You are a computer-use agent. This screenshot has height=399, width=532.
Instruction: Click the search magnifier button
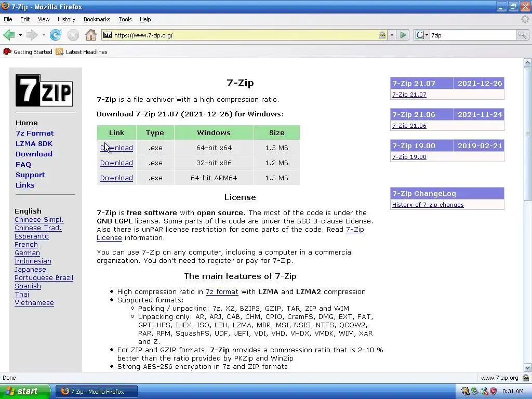pyautogui.click(x=522, y=35)
